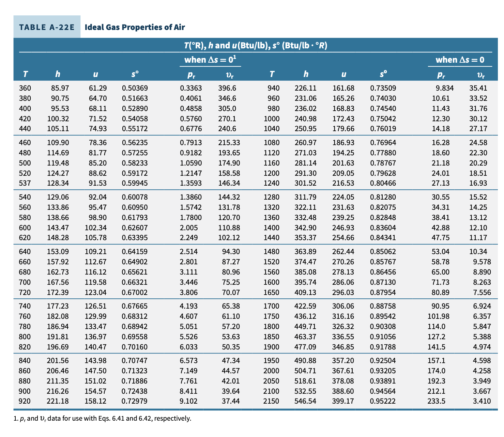Click temperature 940 in the right half

click(274, 88)
